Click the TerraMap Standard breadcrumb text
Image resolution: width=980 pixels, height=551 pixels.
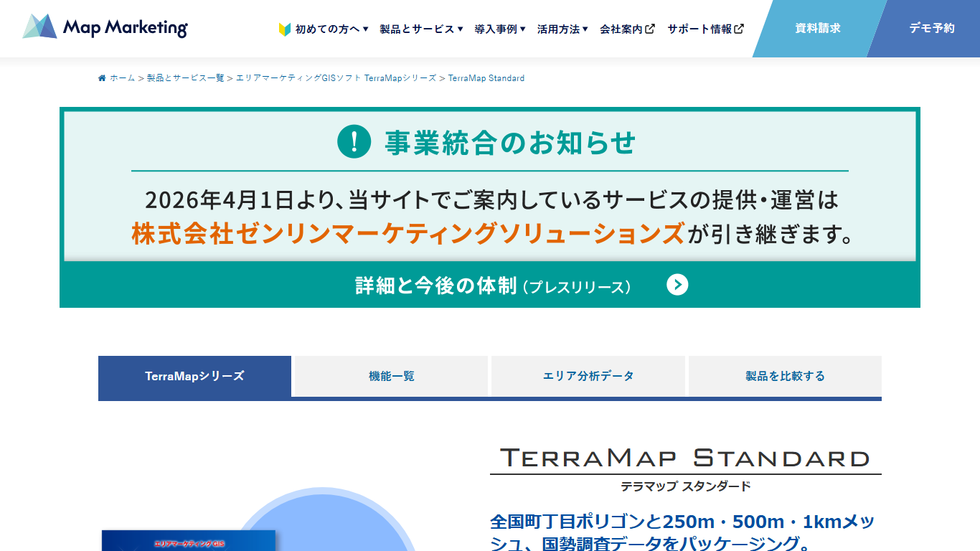click(x=486, y=78)
